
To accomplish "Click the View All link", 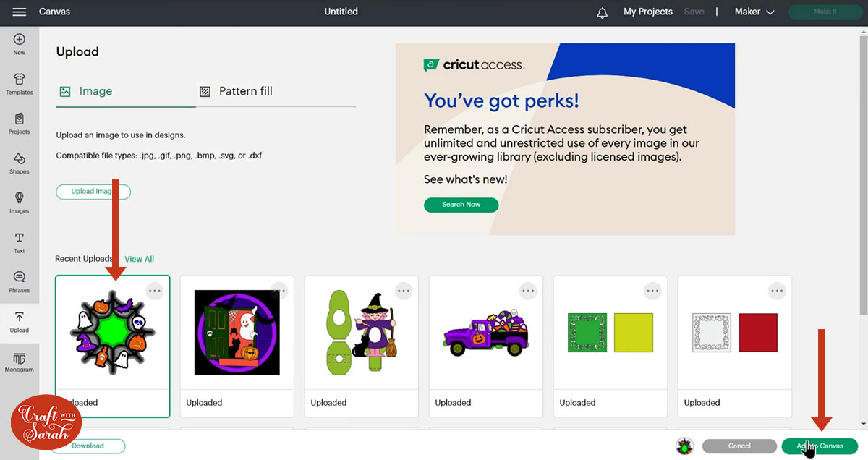I will (x=139, y=259).
